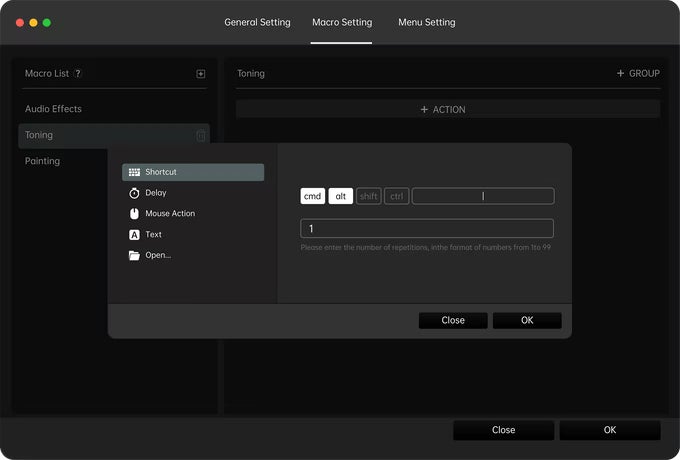Delete the Toning macro via trash icon
Screen dimensions: 680x460
coord(201,136)
